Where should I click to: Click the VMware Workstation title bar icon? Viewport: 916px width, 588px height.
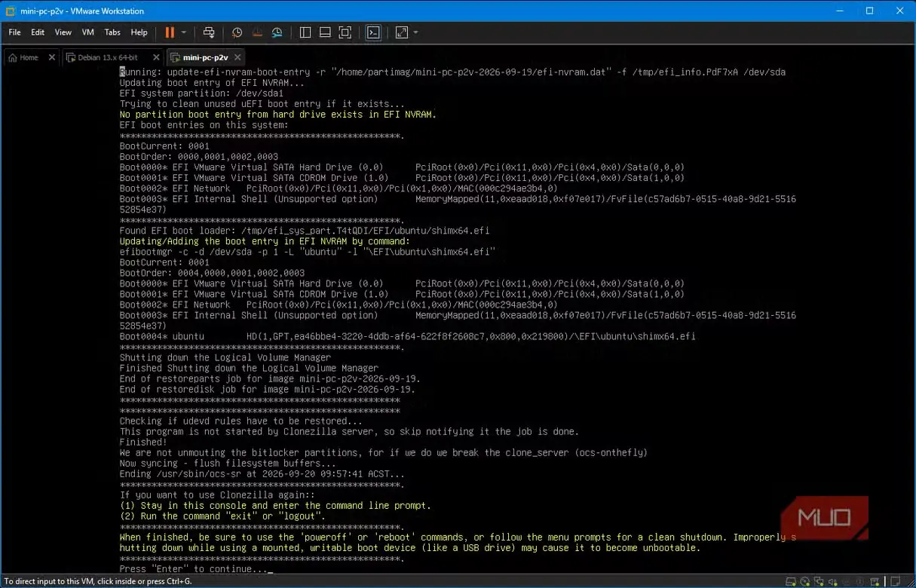11,11
